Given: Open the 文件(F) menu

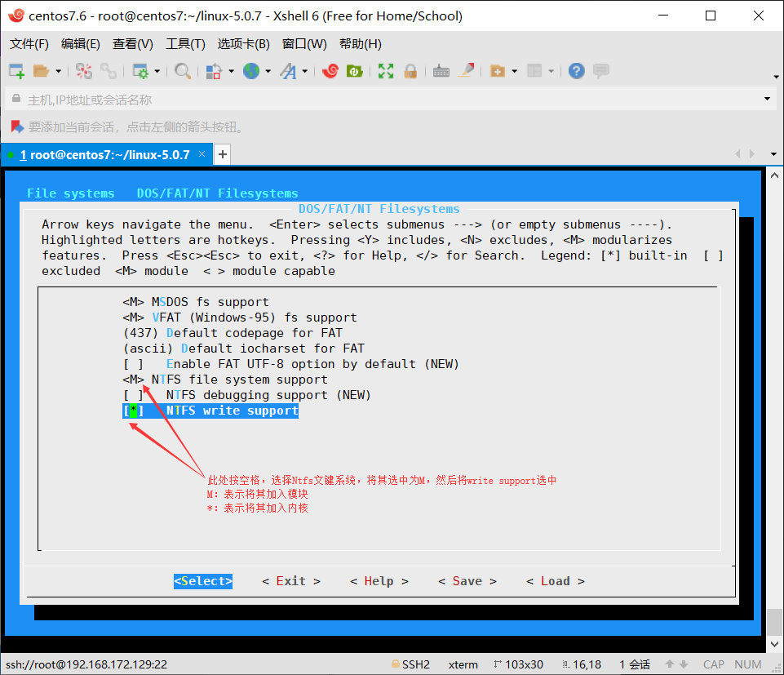Looking at the screenshot, I should (x=29, y=44).
